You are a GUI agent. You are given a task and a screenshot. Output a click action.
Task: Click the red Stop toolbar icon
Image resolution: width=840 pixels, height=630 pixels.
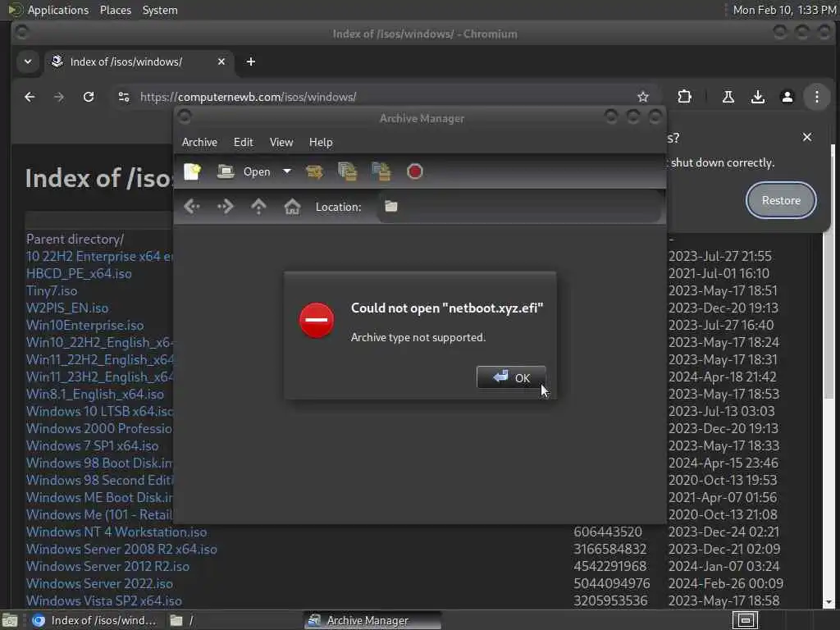coord(414,171)
